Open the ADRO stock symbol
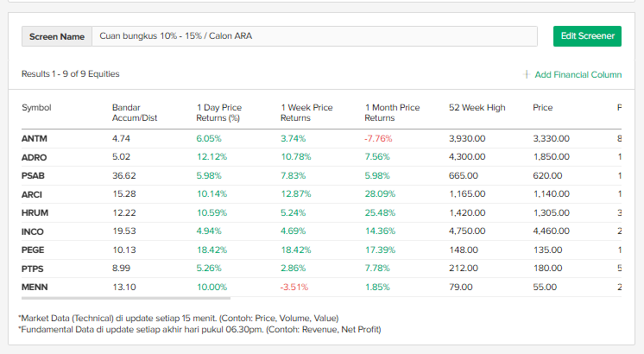The width and height of the screenshot is (644, 354). tap(34, 157)
